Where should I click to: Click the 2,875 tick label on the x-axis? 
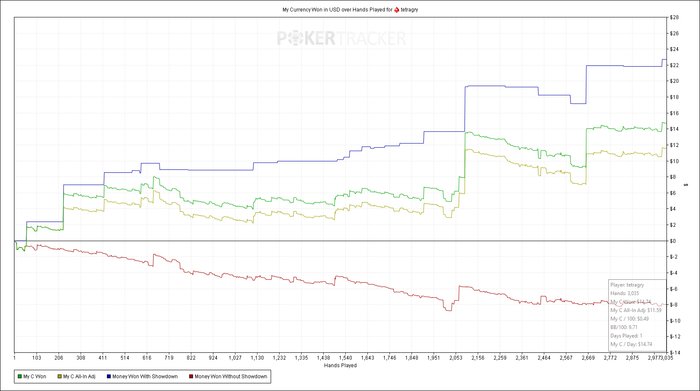(632, 358)
